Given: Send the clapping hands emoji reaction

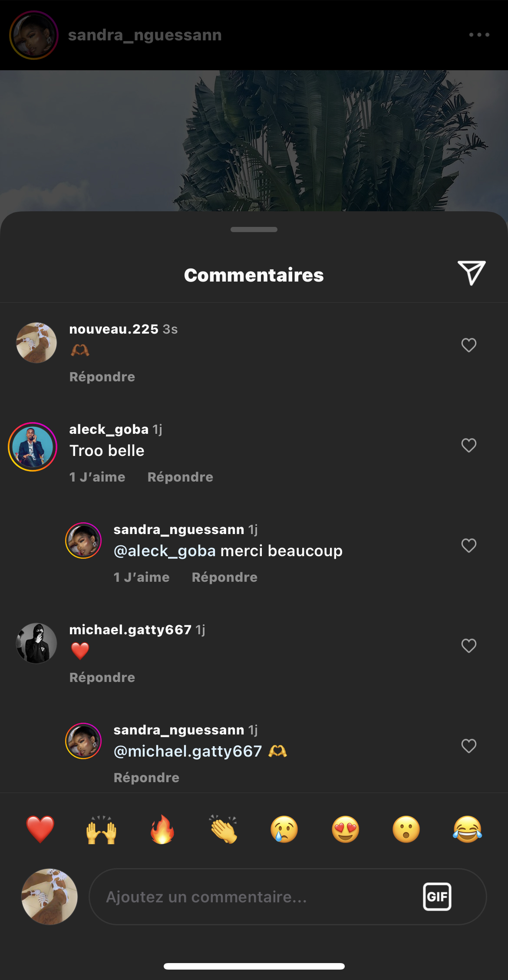Looking at the screenshot, I should [x=224, y=829].
